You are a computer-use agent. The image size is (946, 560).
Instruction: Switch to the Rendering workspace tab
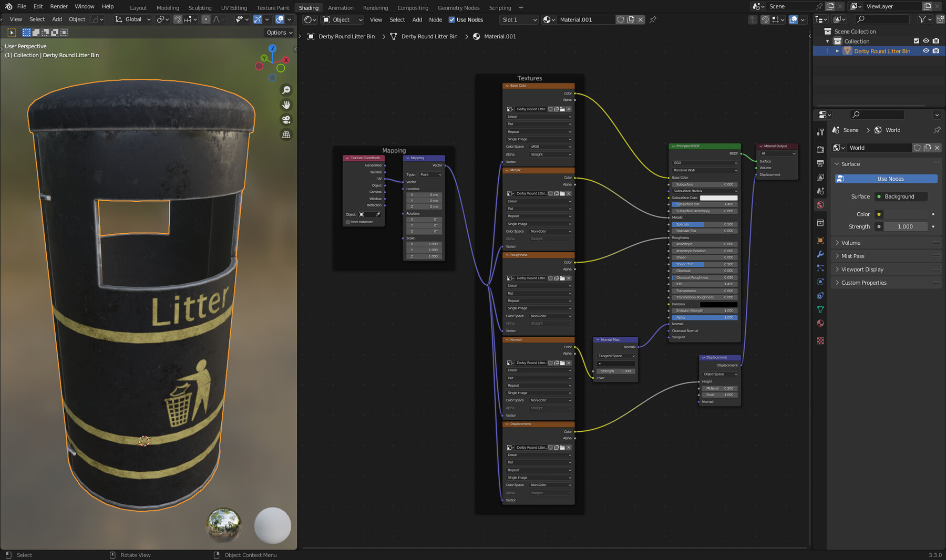375,7
